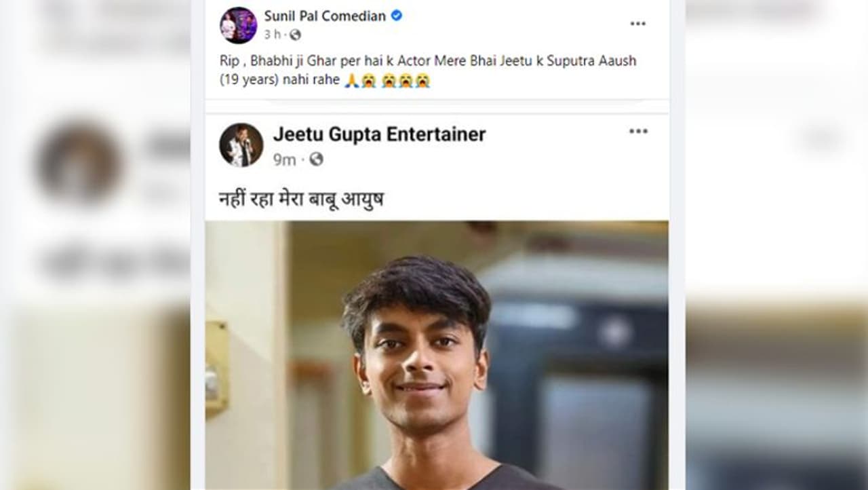
Task: Click the last crying emoji in Sunil Pal's post
Action: click(422, 81)
